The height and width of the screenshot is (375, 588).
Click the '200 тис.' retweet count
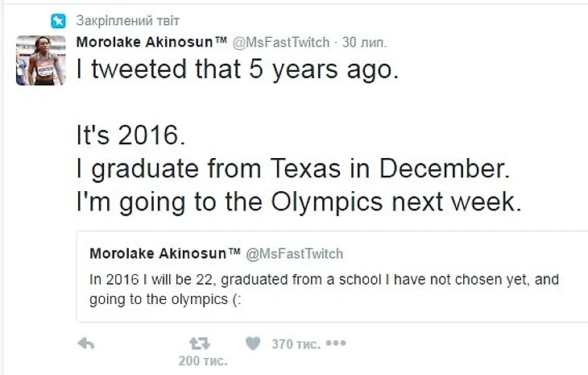click(x=202, y=361)
